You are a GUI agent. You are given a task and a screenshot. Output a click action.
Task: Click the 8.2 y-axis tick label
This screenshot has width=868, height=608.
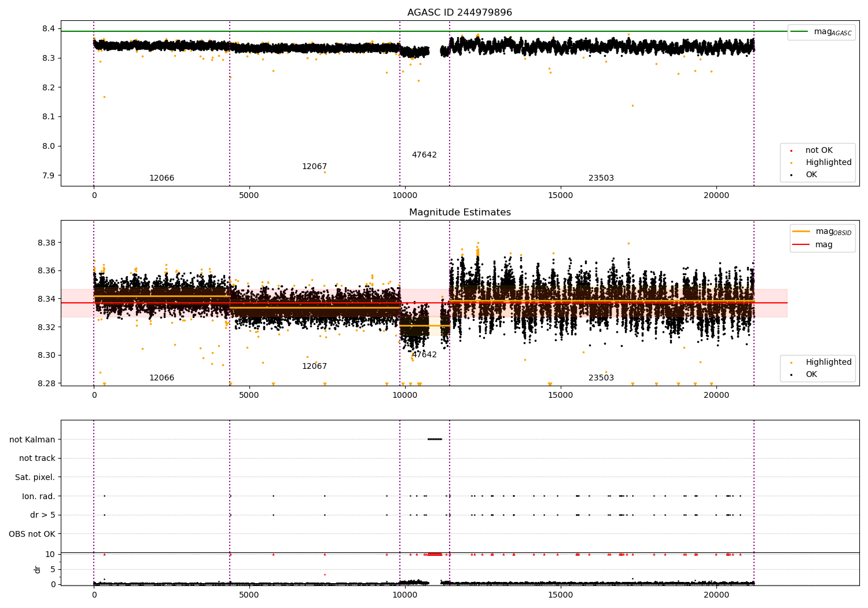pos(49,87)
